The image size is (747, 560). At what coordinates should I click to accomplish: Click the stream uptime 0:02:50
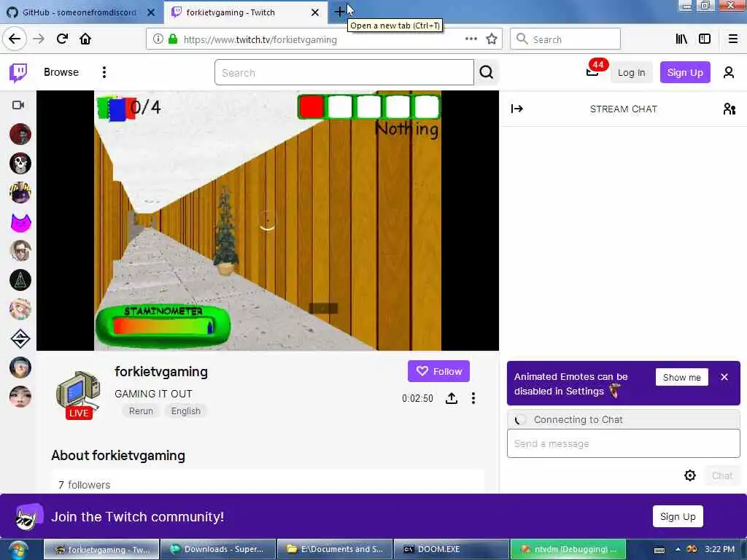(x=417, y=398)
